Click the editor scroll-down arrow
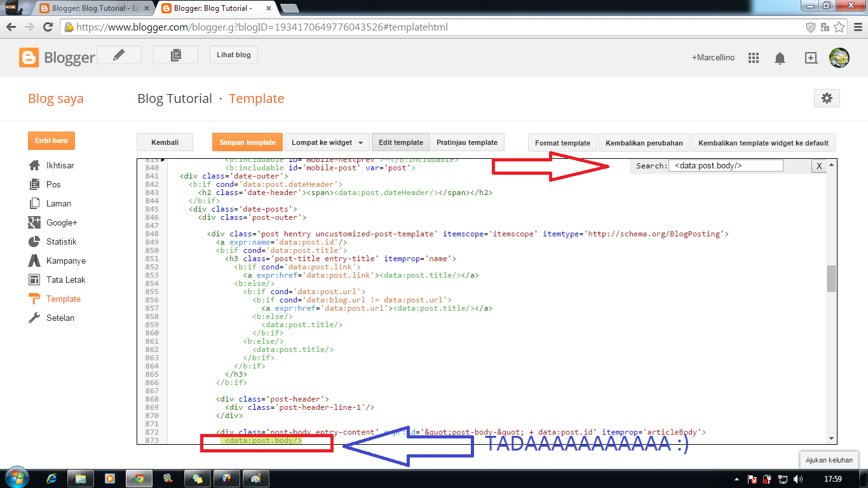Screen dimensions: 868x488 pyautogui.click(x=831, y=438)
